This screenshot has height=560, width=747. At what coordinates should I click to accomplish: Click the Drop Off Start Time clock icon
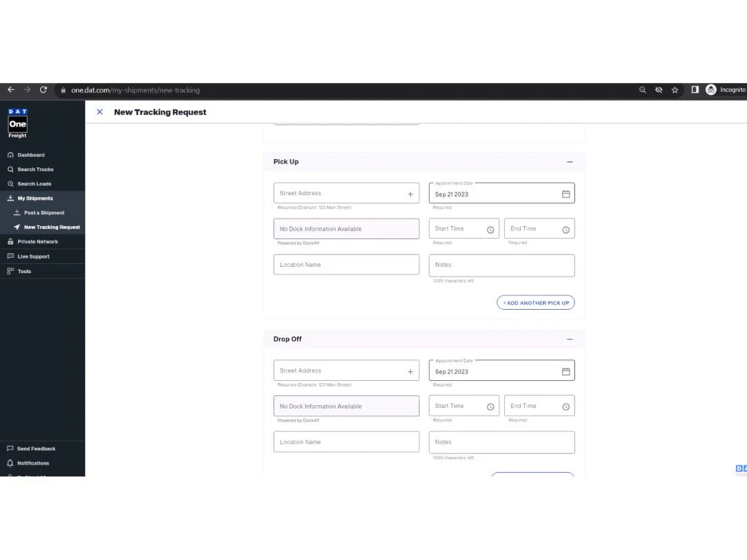pyautogui.click(x=490, y=407)
